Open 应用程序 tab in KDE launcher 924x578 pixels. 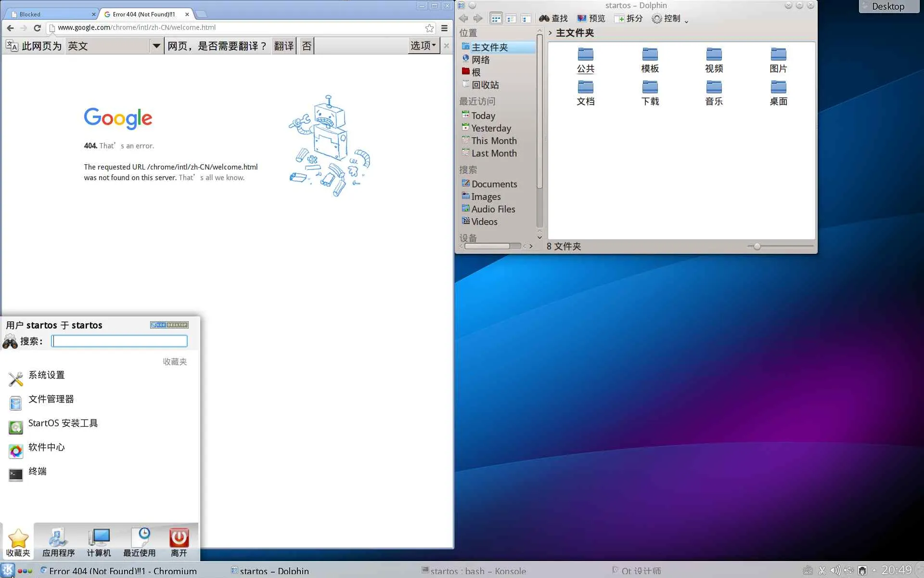tap(58, 542)
